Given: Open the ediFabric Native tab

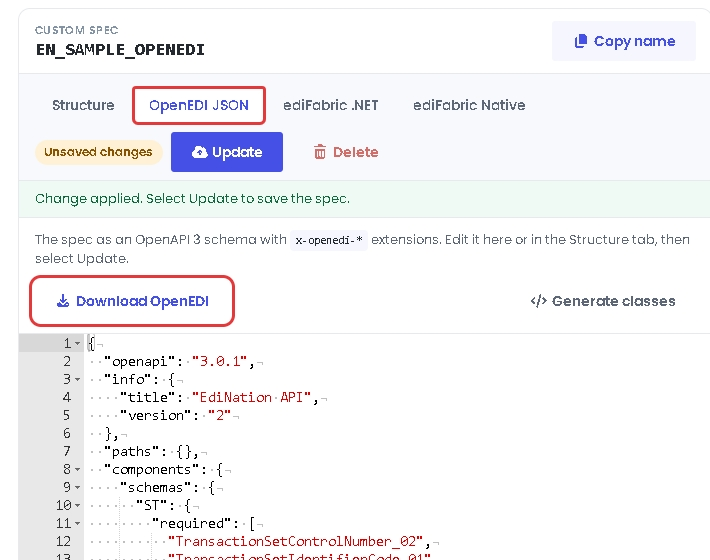Looking at the screenshot, I should [x=469, y=105].
